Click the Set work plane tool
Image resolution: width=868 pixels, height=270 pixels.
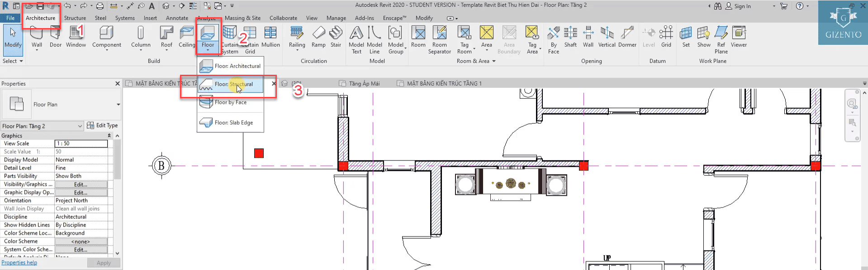[686, 37]
